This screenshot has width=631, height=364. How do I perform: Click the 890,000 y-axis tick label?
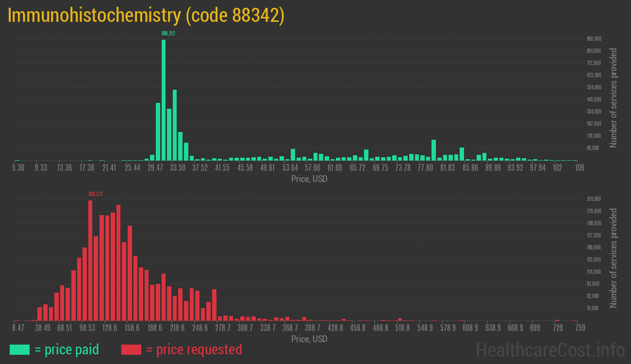[x=594, y=39]
